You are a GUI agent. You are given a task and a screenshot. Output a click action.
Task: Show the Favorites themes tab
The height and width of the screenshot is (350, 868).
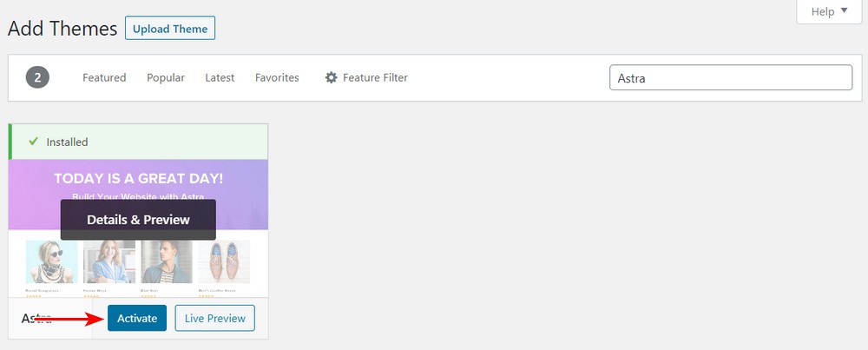tap(277, 77)
